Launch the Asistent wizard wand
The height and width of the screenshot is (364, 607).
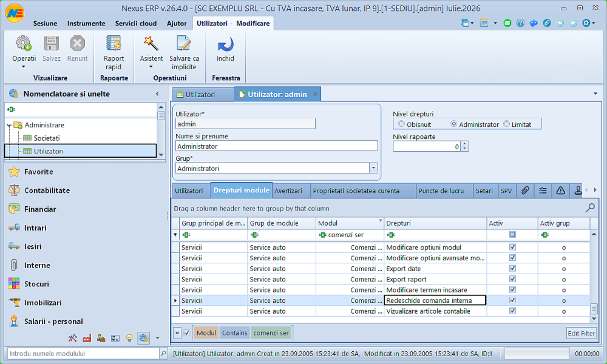click(151, 43)
